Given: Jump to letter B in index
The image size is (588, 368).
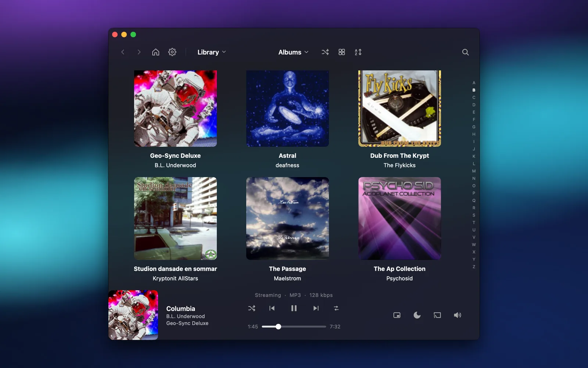Looking at the screenshot, I should (x=474, y=90).
